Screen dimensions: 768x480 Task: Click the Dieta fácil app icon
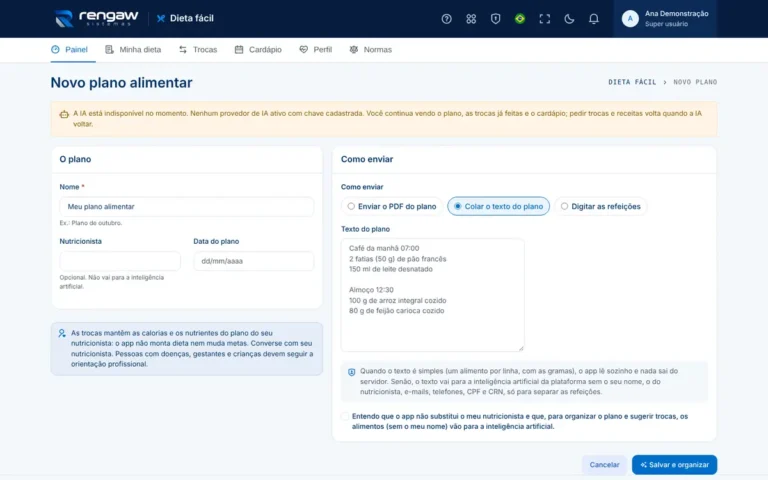coord(161,19)
